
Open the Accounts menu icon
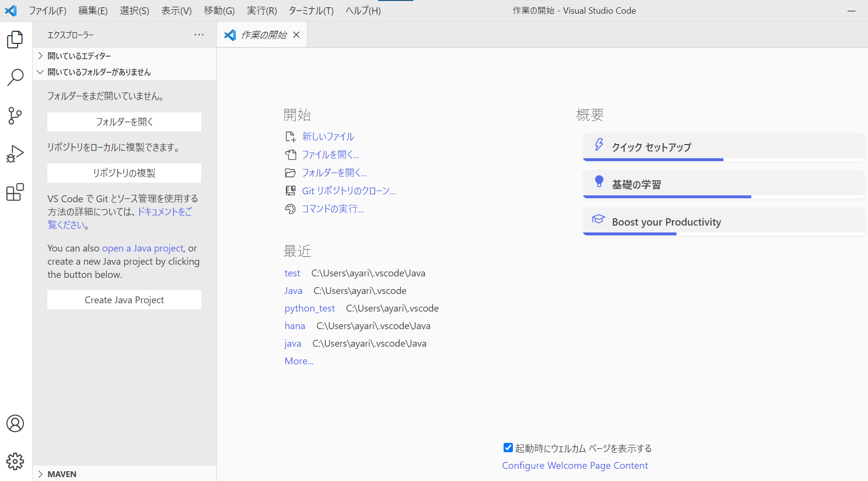tap(15, 423)
